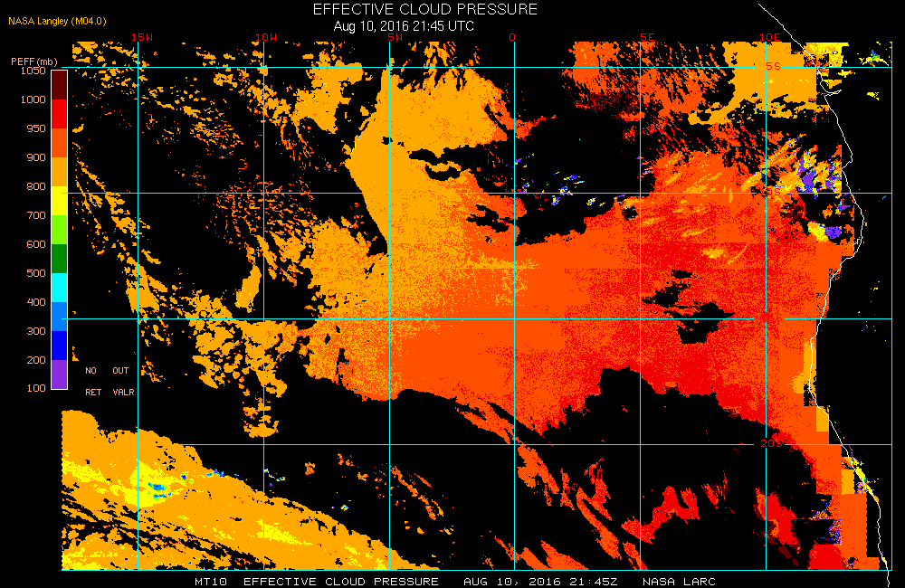Click the 'Aug 10, 2016 21:45 UTC' timestamp

pos(404,26)
